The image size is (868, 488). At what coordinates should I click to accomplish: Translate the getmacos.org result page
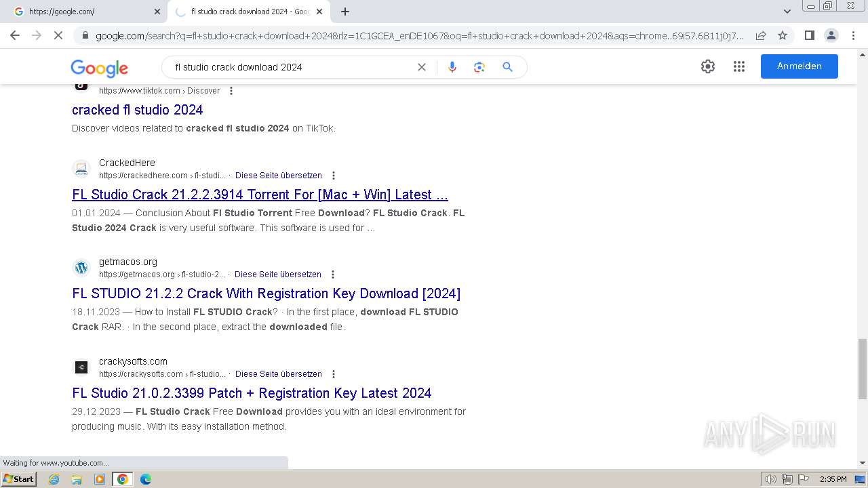tap(278, 274)
